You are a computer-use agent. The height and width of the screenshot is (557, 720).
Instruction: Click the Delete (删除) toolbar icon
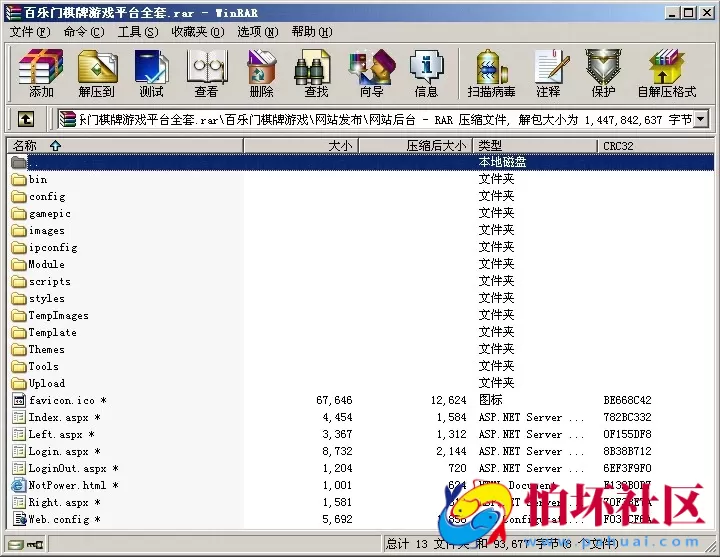coord(261,73)
